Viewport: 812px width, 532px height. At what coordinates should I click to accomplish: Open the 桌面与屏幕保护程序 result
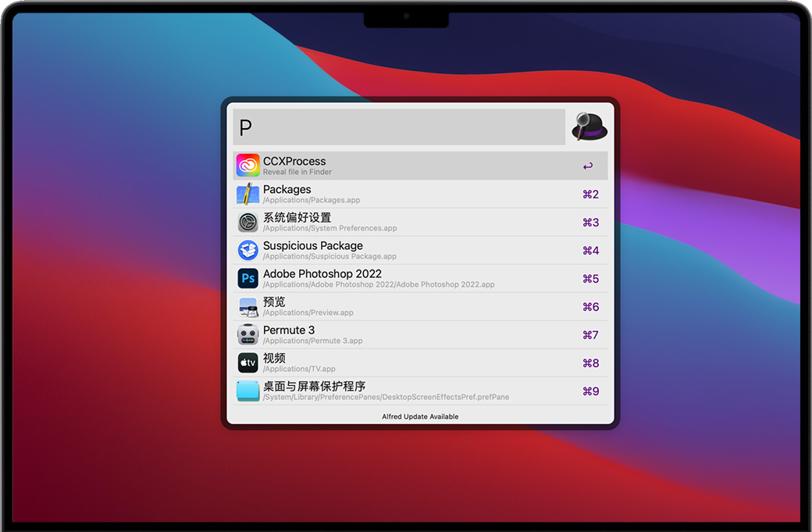coord(420,391)
